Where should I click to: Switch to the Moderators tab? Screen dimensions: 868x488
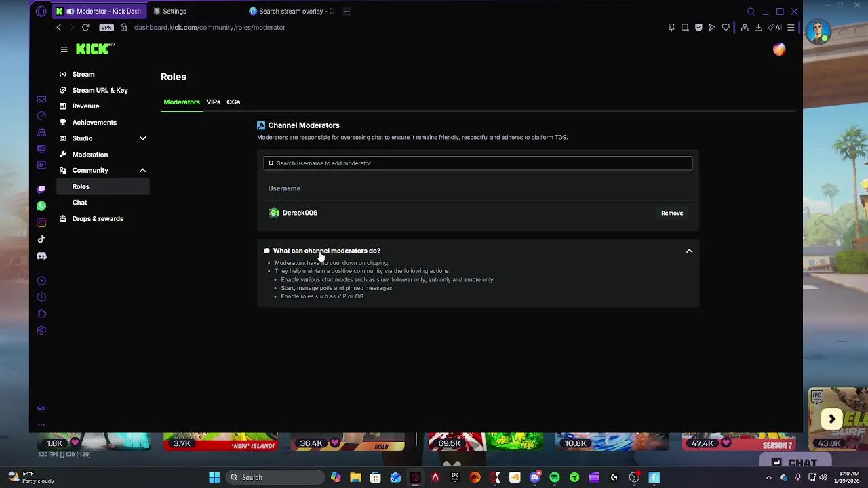click(x=182, y=102)
